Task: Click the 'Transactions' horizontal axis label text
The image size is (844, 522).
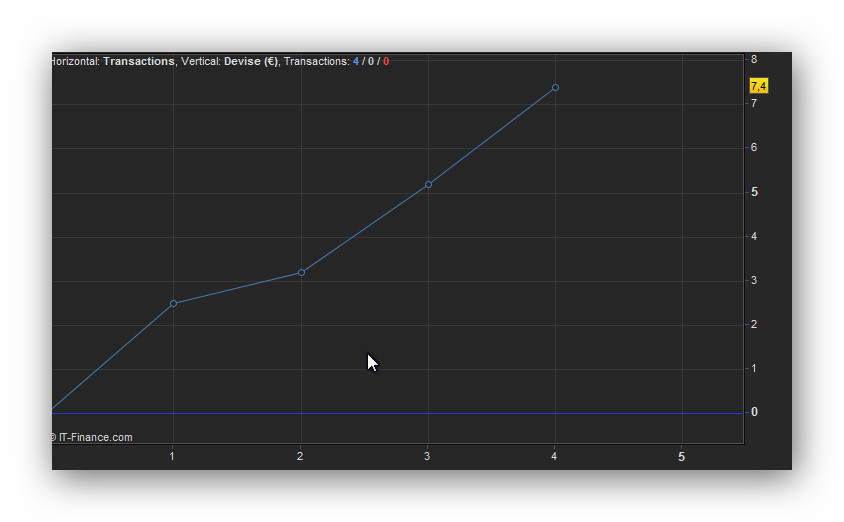Action: pyautogui.click(x=139, y=61)
